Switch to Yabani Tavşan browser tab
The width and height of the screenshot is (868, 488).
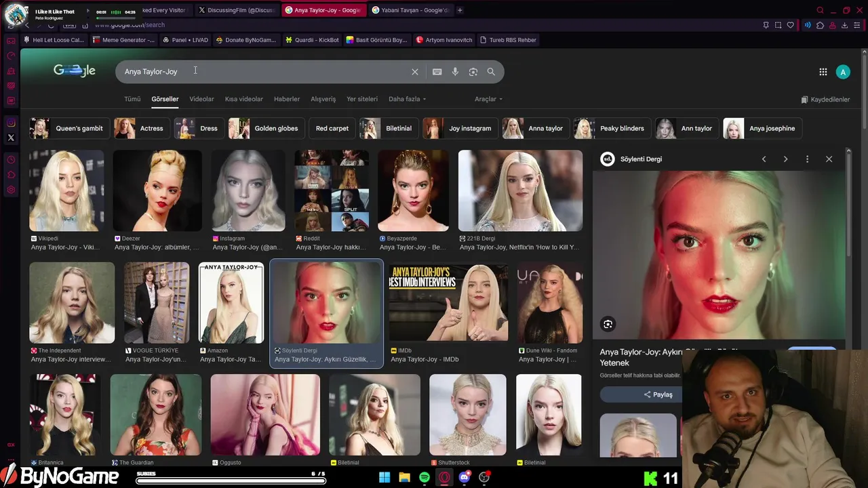(410, 10)
